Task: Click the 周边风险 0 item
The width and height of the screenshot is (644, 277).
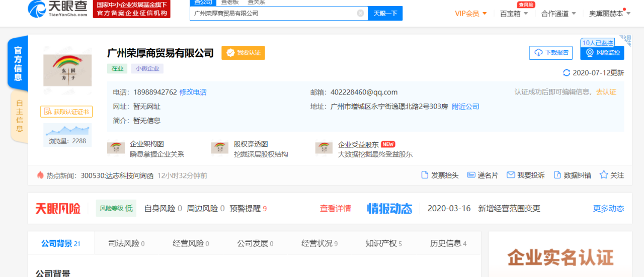Action: coord(206,208)
